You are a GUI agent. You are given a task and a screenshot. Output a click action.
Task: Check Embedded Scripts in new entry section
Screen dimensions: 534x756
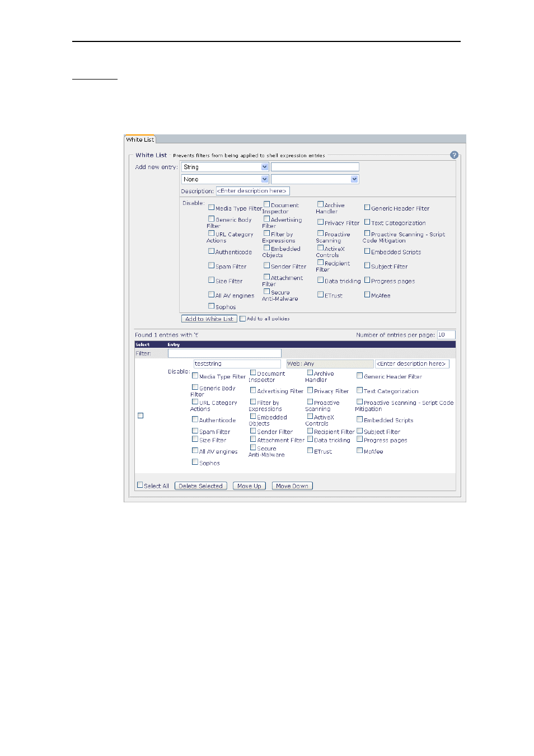pyautogui.click(x=368, y=251)
